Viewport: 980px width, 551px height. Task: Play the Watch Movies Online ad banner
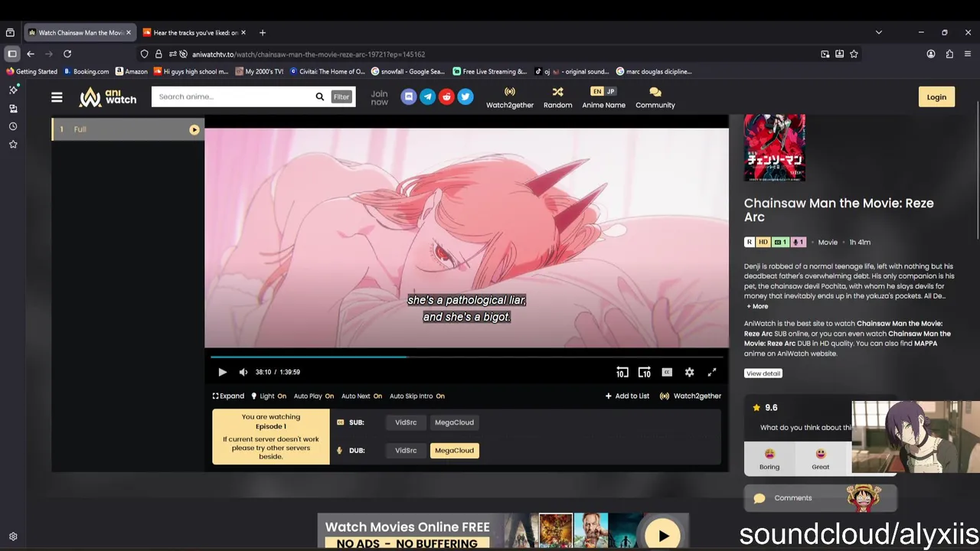pyautogui.click(x=663, y=536)
